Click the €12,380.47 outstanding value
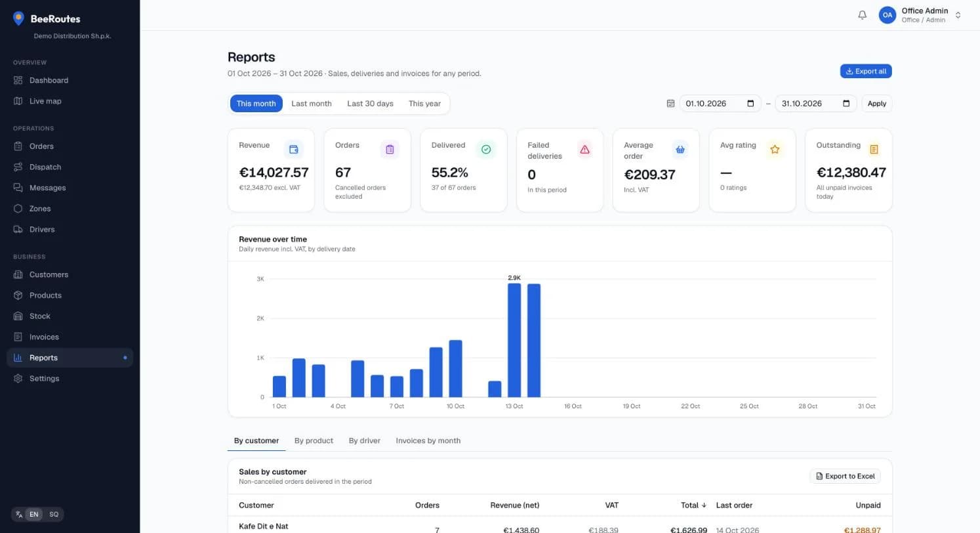Image resolution: width=980 pixels, height=533 pixels. pos(851,173)
